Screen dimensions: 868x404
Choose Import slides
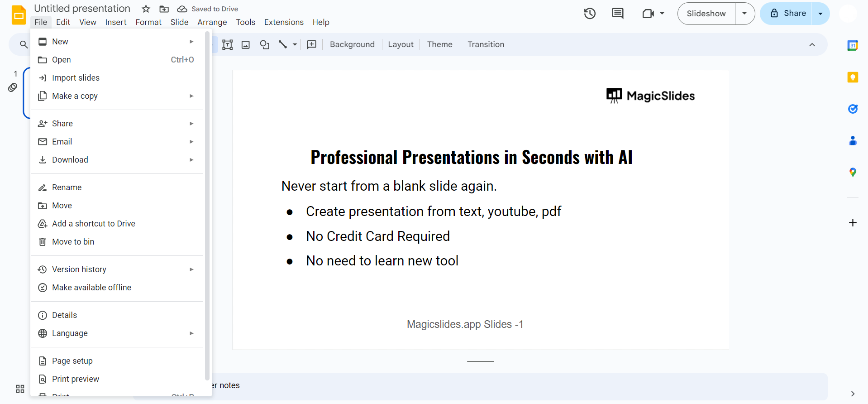click(117, 78)
